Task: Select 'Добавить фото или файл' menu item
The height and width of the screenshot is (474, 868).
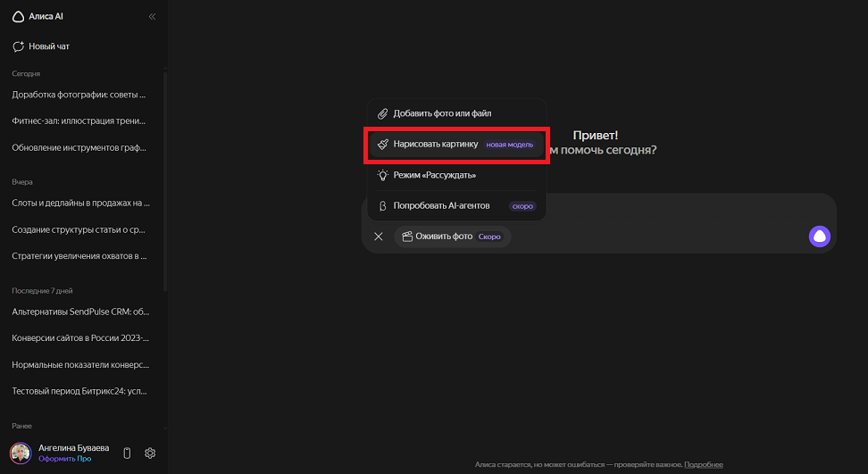Action: (456, 113)
